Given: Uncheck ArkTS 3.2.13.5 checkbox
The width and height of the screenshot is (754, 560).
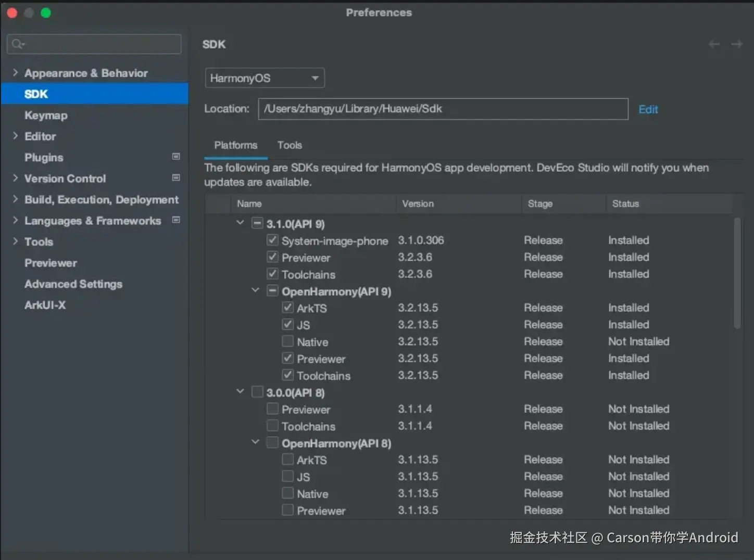Looking at the screenshot, I should (287, 308).
